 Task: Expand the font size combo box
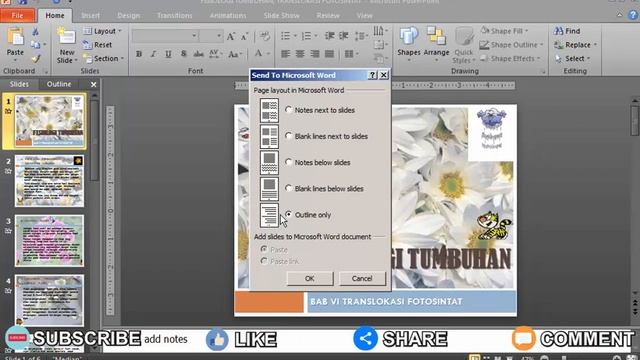tap(219, 36)
